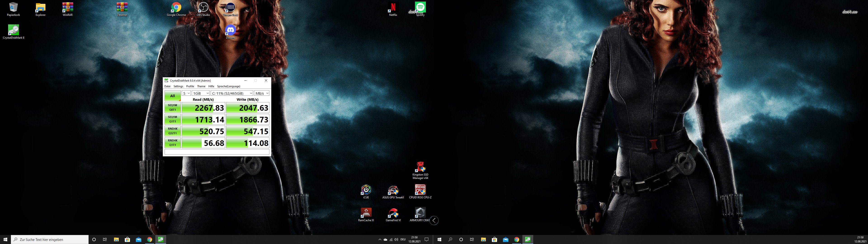Expand the 1GiB test size dropdown

[200, 93]
